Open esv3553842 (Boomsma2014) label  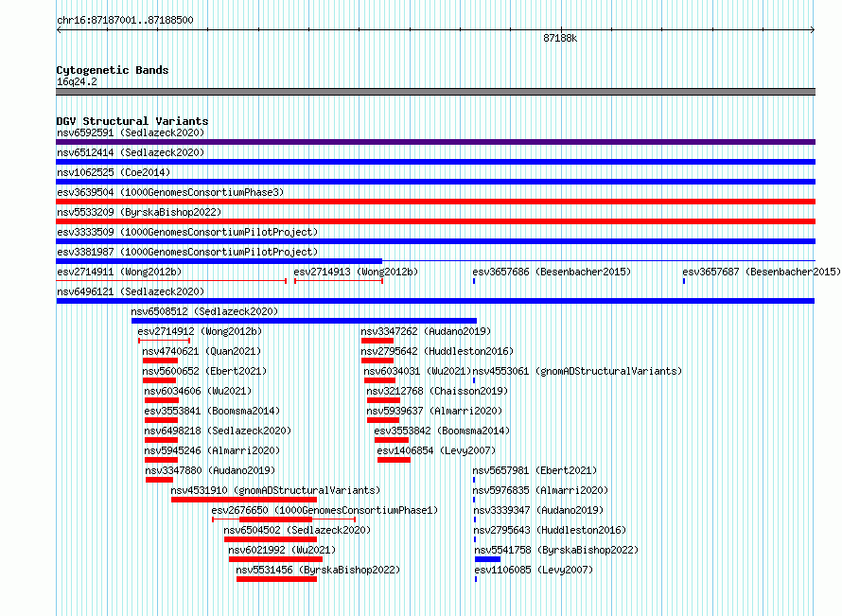(442, 431)
